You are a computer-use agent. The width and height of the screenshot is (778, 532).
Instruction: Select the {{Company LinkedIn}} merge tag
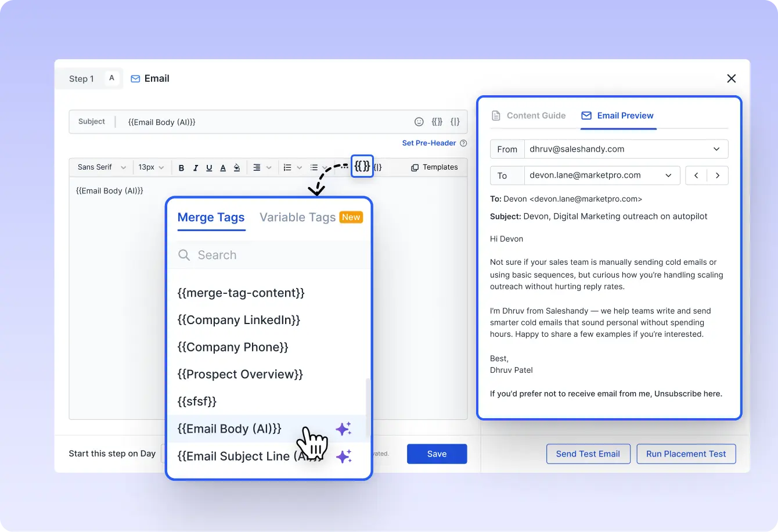(x=239, y=320)
